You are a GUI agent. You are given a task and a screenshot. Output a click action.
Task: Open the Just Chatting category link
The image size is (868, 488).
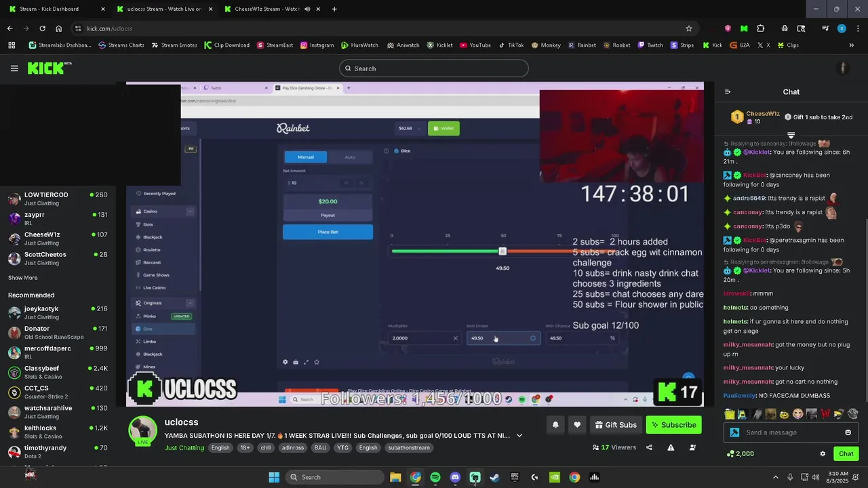click(184, 448)
